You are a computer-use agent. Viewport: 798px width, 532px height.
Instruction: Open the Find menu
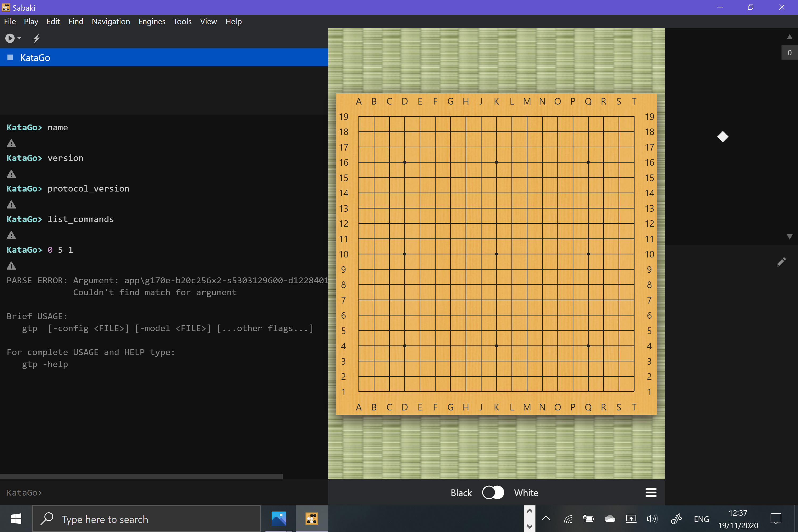point(76,21)
